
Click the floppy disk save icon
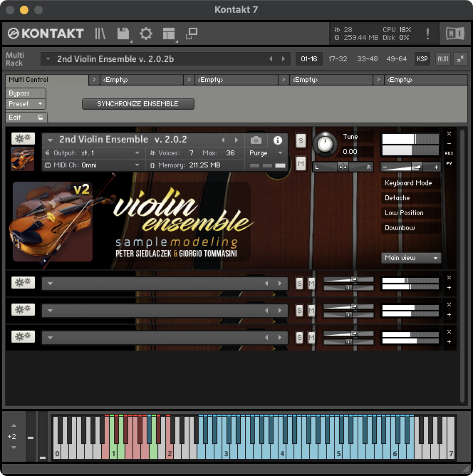(123, 33)
